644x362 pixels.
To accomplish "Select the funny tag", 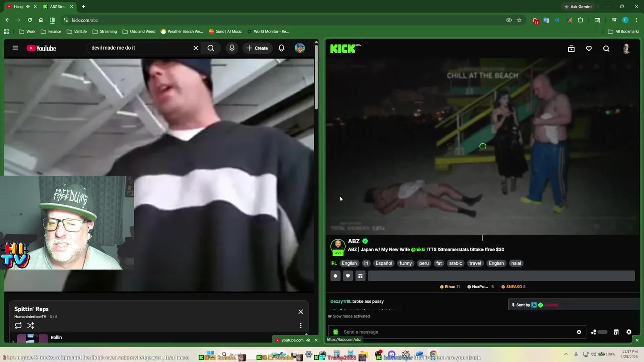I will (406, 263).
